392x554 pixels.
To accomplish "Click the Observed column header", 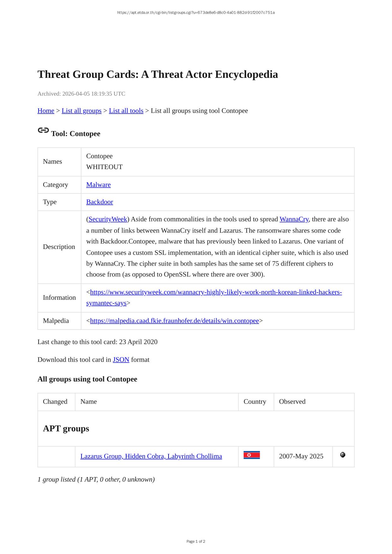I will coord(292,402).
